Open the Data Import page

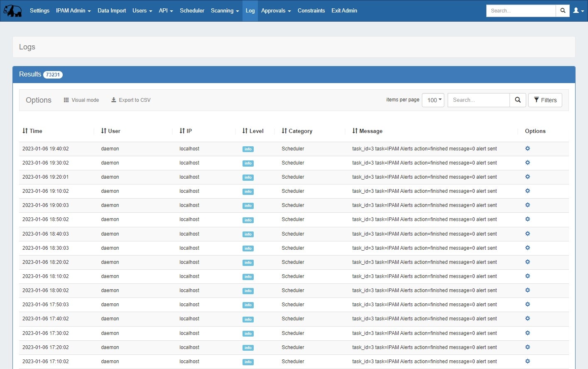(x=112, y=11)
